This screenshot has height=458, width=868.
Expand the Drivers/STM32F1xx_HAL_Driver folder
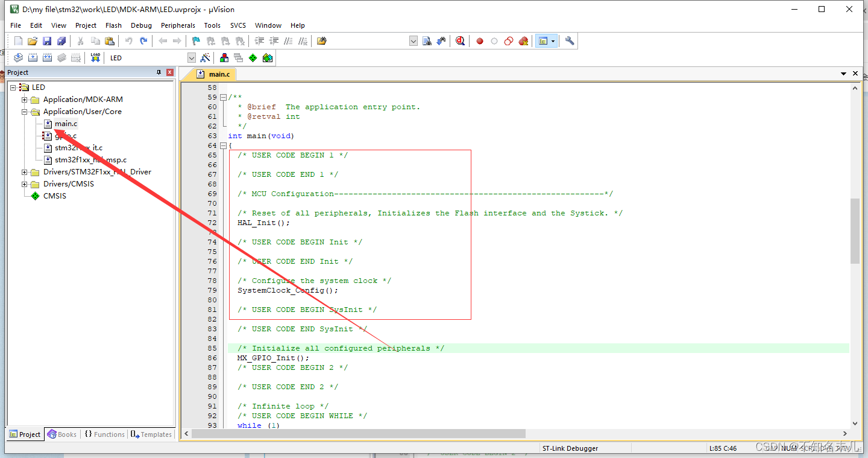pyautogui.click(x=25, y=172)
